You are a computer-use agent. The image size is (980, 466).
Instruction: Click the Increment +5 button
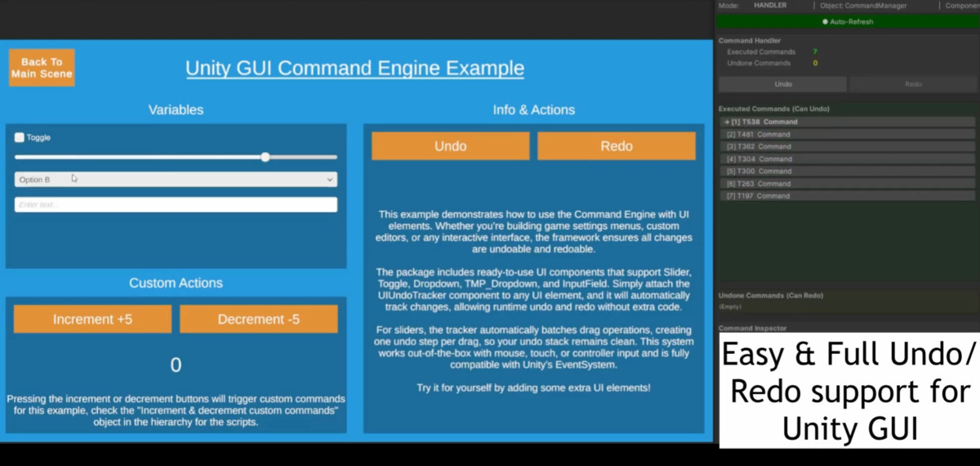[x=92, y=319]
